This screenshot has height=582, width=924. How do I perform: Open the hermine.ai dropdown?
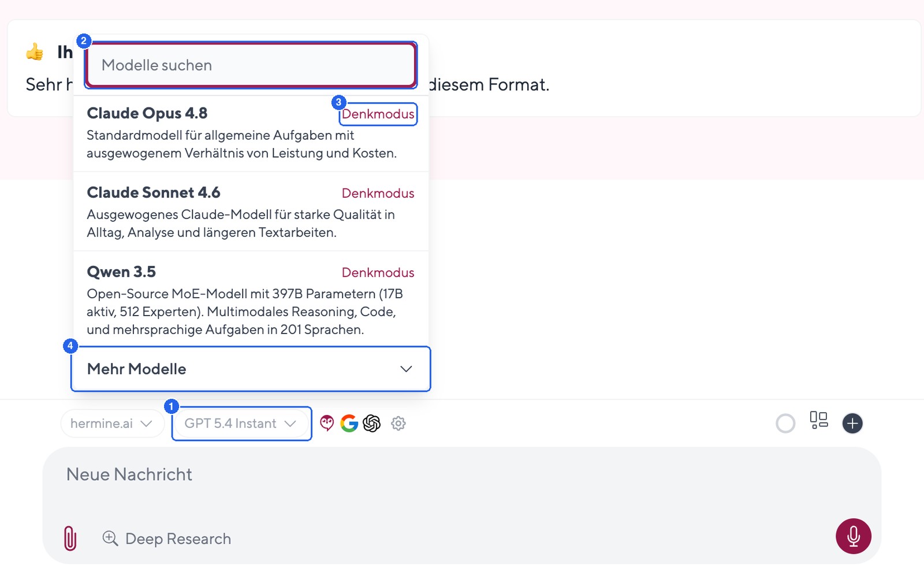(112, 424)
